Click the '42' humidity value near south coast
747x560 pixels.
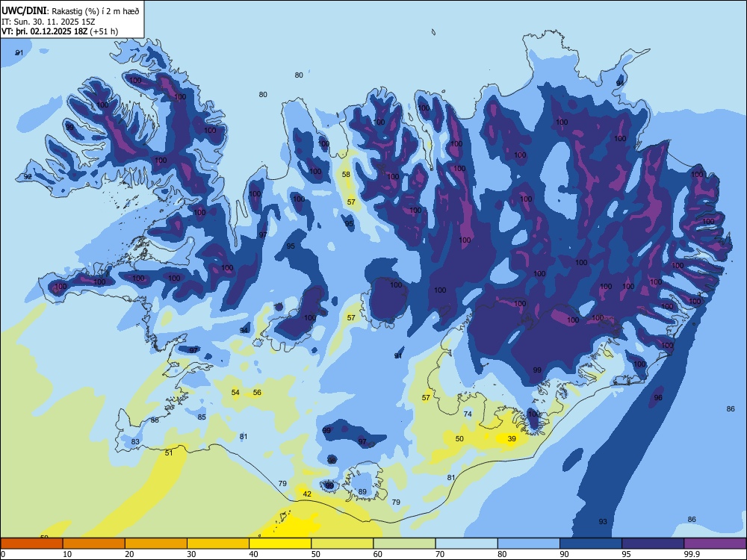[x=307, y=494]
